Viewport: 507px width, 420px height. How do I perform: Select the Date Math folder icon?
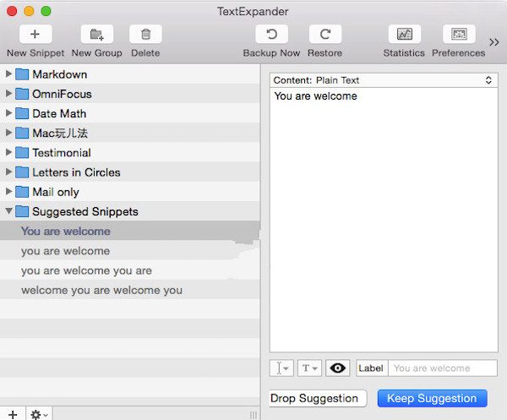pyautogui.click(x=22, y=113)
